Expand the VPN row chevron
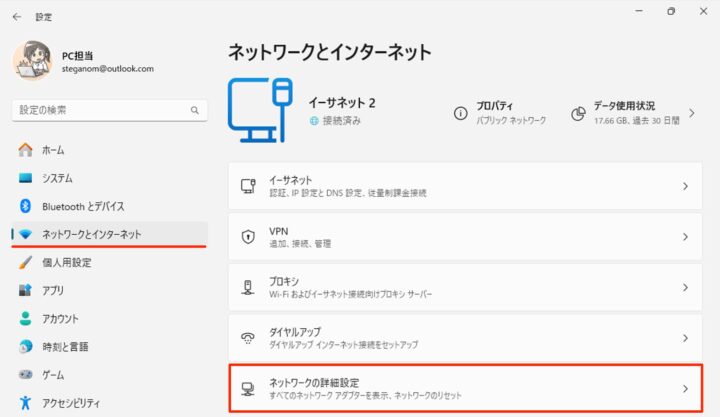Image resolution: width=720 pixels, height=417 pixels. [x=685, y=237]
